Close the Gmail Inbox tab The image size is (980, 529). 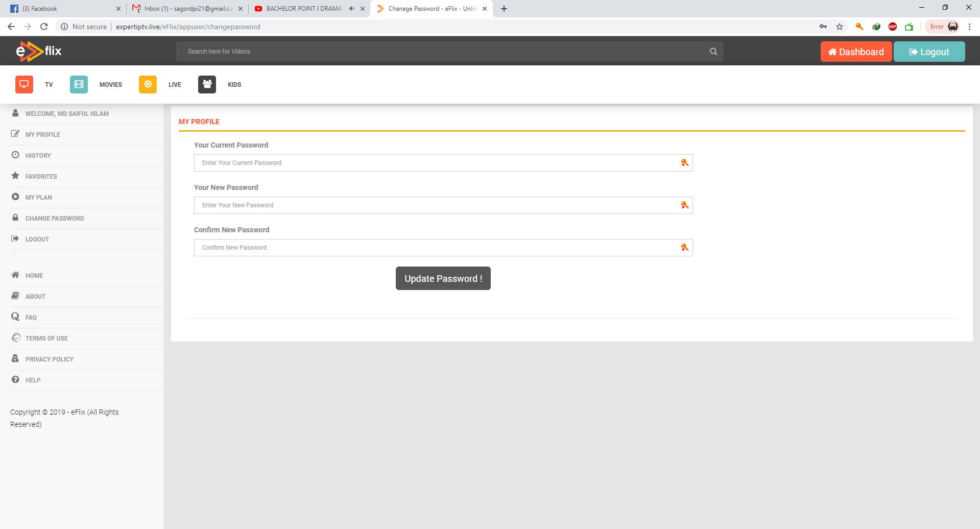click(x=241, y=9)
